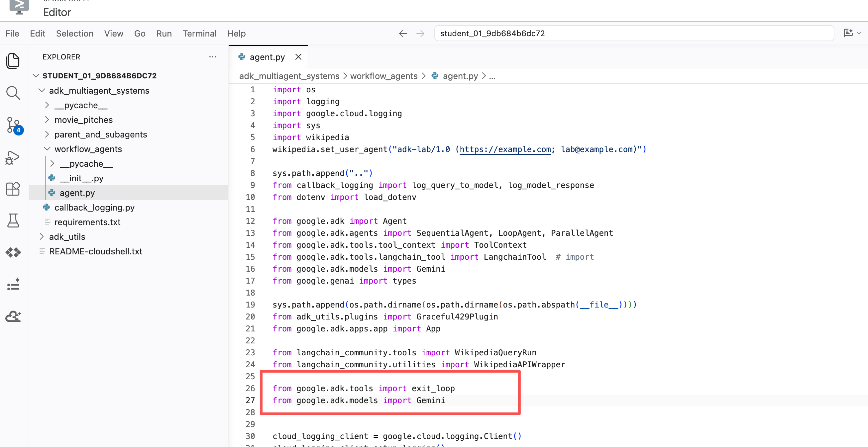Open callback_logging.py from Explorer

coord(94,208)
